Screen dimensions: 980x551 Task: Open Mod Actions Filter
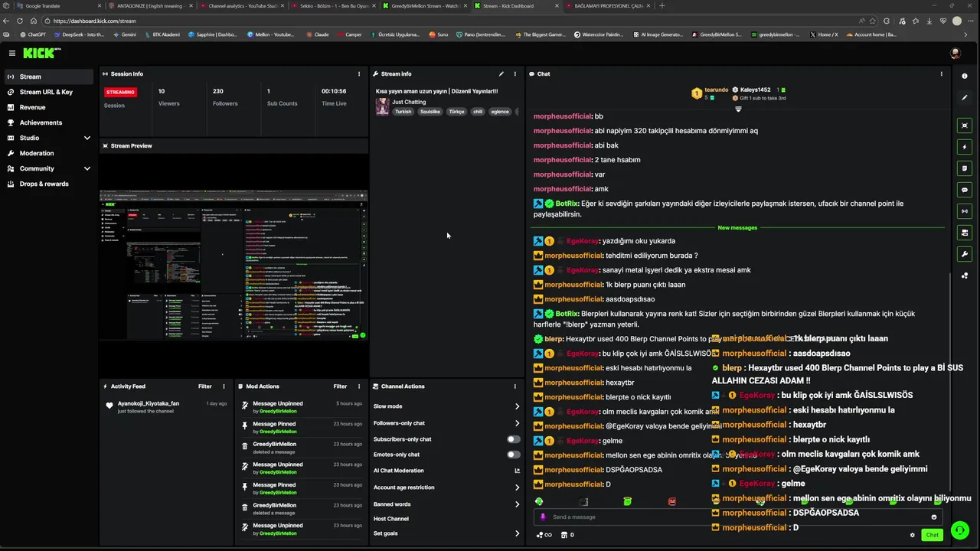[x=340, y=386]
